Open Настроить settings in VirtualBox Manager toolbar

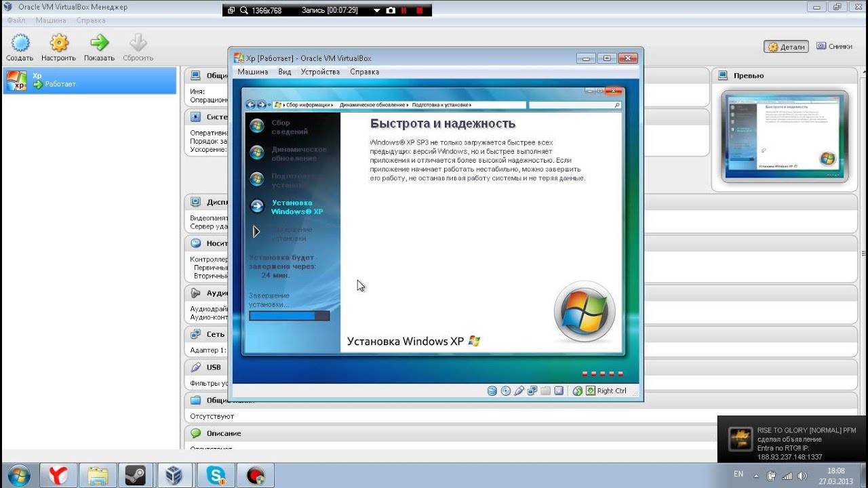pos(58,47)
